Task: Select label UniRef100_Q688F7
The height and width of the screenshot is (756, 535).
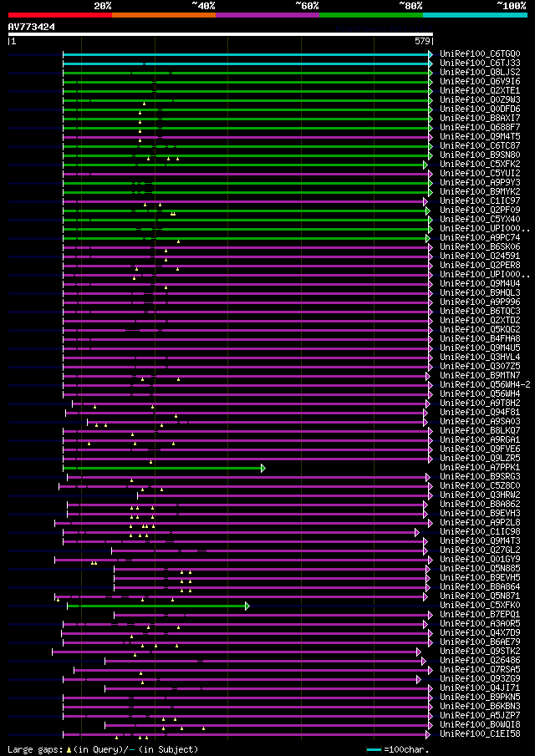Action: pyautogui.click(x=480, y=127)
